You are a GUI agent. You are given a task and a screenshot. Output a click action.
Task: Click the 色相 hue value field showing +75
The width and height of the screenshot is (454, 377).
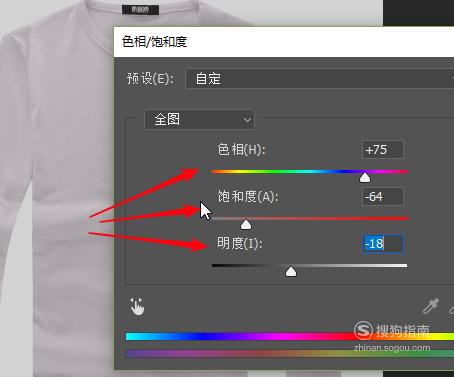coord(383,150)
